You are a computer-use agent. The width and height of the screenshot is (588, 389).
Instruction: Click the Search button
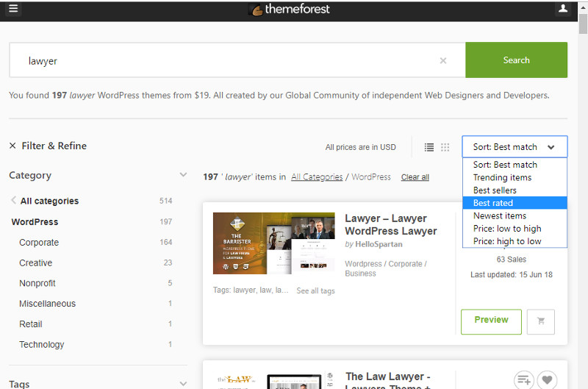(517, 60)
